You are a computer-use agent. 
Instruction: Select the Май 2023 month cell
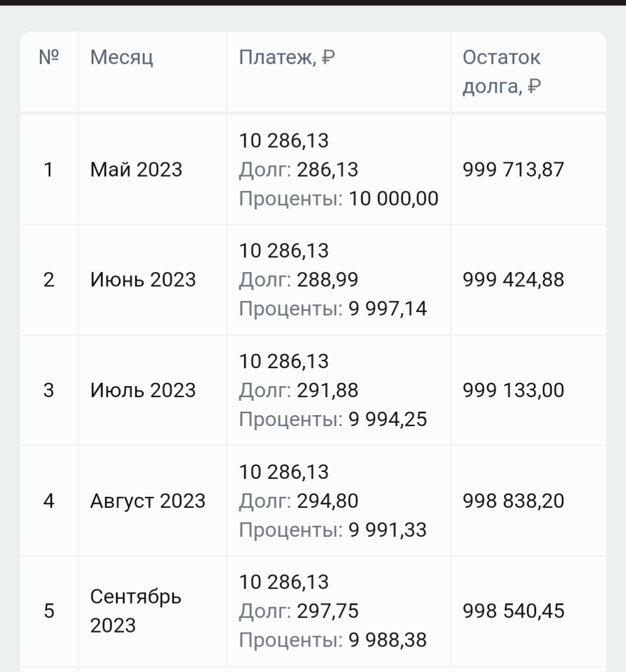click(x=136, y=169)
